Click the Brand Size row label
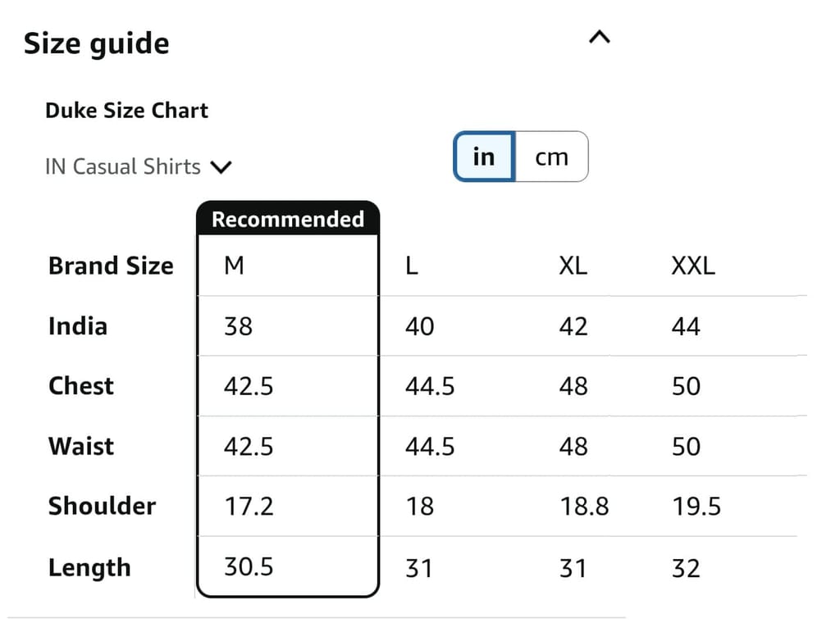 click(111, 266)
